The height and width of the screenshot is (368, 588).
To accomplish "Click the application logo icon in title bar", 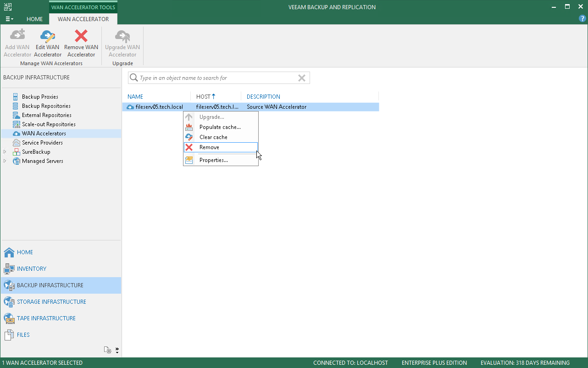I will click(7, 7).
